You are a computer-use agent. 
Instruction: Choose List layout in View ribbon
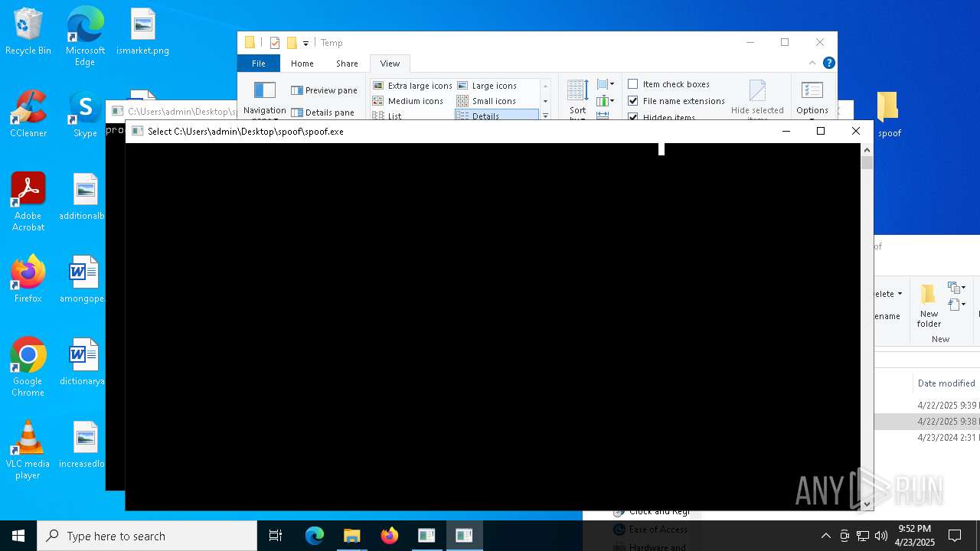(387, 116)
